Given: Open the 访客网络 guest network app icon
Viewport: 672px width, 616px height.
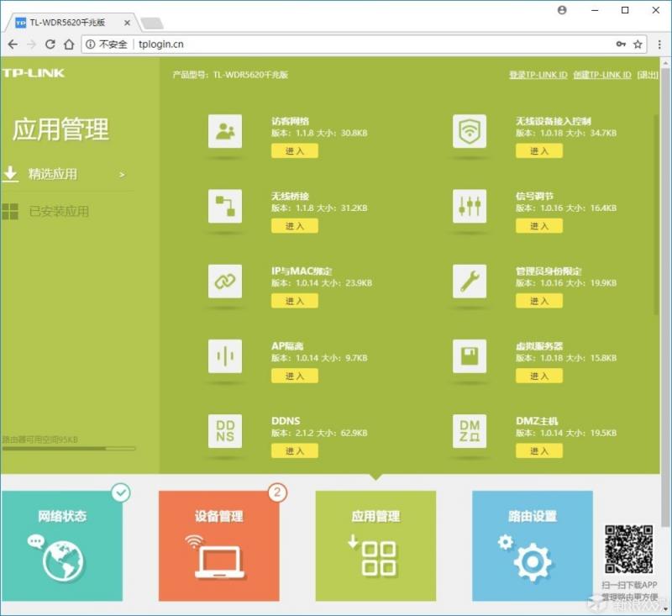Looking at the screenshot, I should point(225,131).
